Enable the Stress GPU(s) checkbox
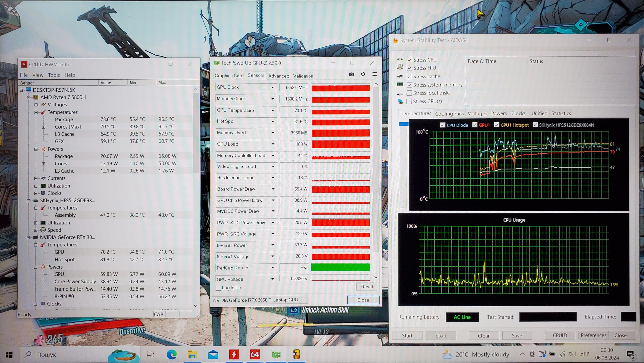Screen dimensions: 644x363 [x=409, y=101]
